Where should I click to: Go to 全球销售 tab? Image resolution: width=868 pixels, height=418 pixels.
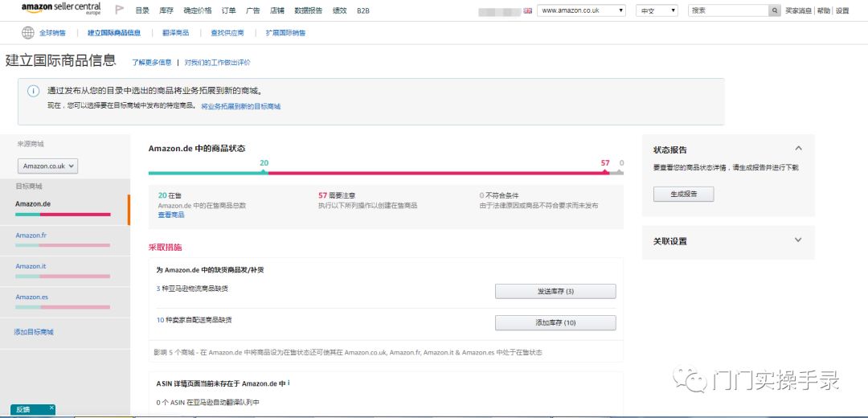52,33
